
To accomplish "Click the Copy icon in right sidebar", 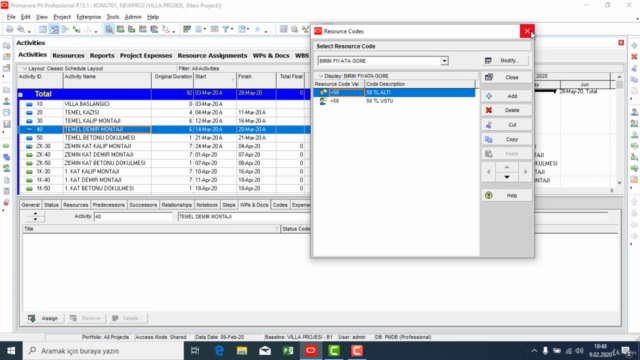I will pos(634,79).
